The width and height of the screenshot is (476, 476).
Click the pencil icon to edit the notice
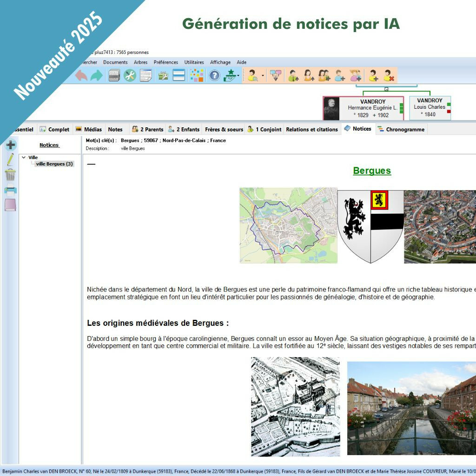(10, 160)
